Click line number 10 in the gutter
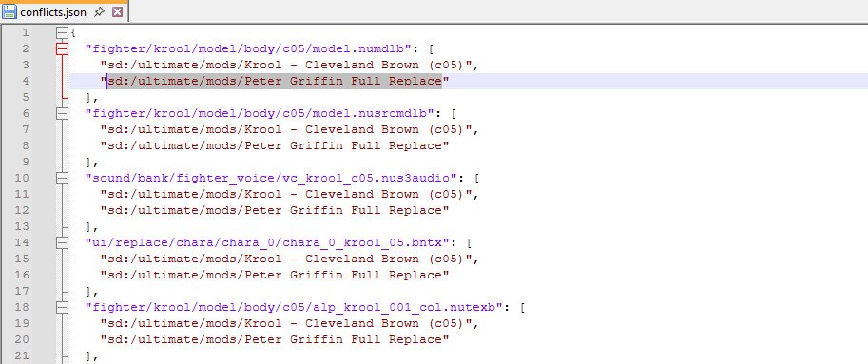Image resolution: width=868 pixels, height=364 pixels. click(x=22, y=178)
